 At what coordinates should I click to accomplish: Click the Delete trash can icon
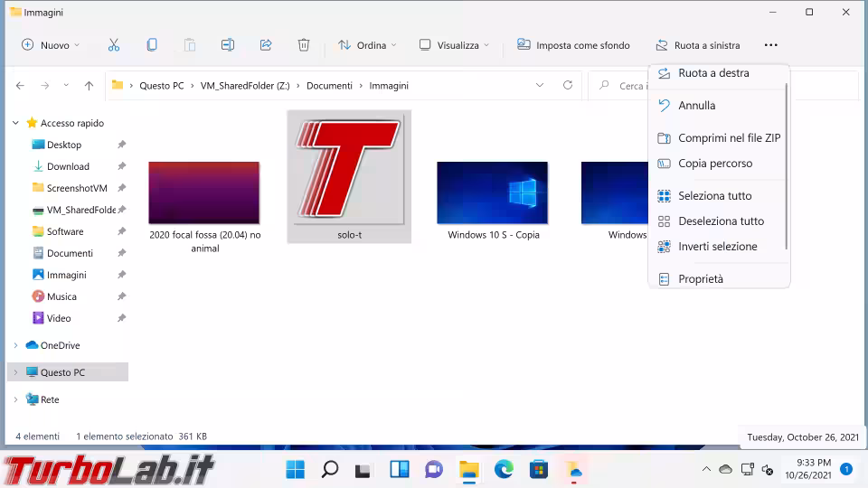304,45
